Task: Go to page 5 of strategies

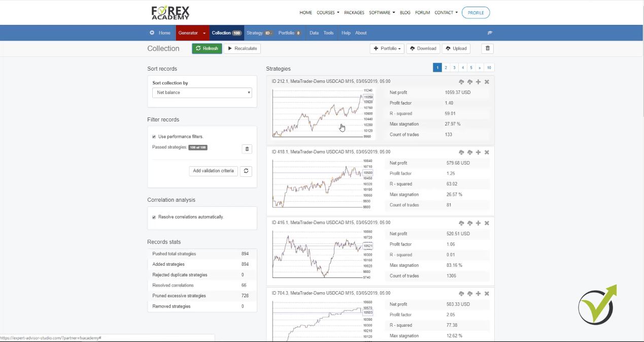Action: (x=471, y=68)
